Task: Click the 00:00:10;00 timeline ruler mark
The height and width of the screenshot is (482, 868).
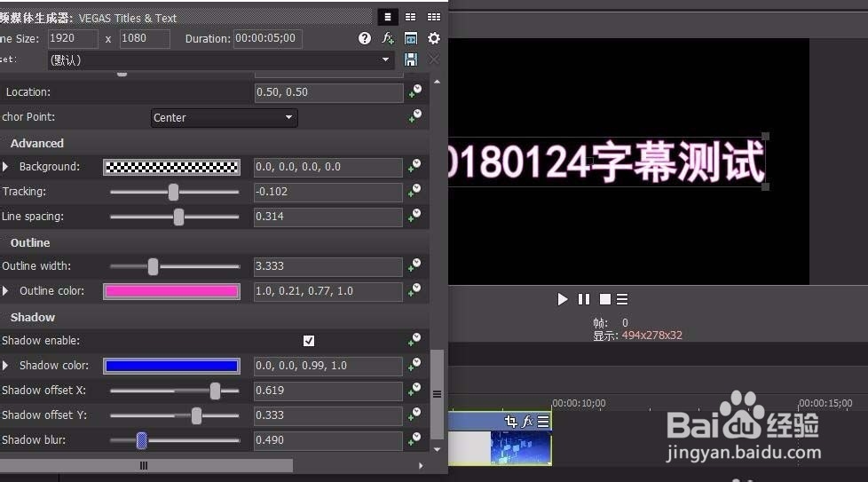Action: [x=579, y=403]
